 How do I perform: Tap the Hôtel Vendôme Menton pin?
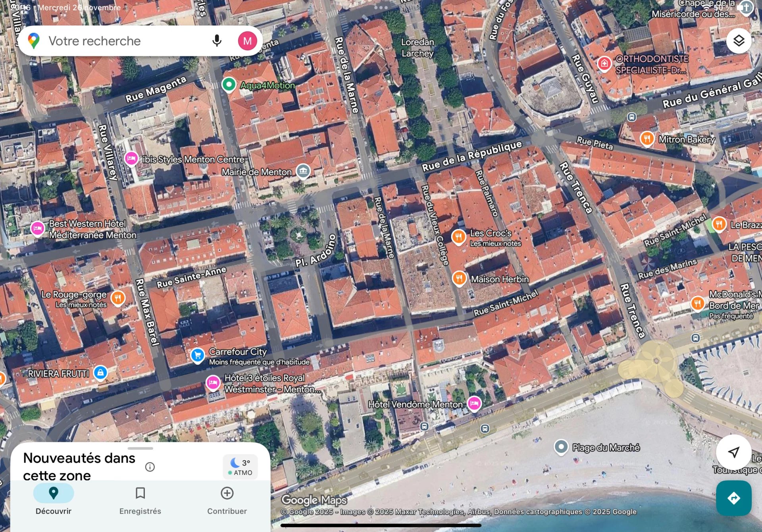click(474, 403)
